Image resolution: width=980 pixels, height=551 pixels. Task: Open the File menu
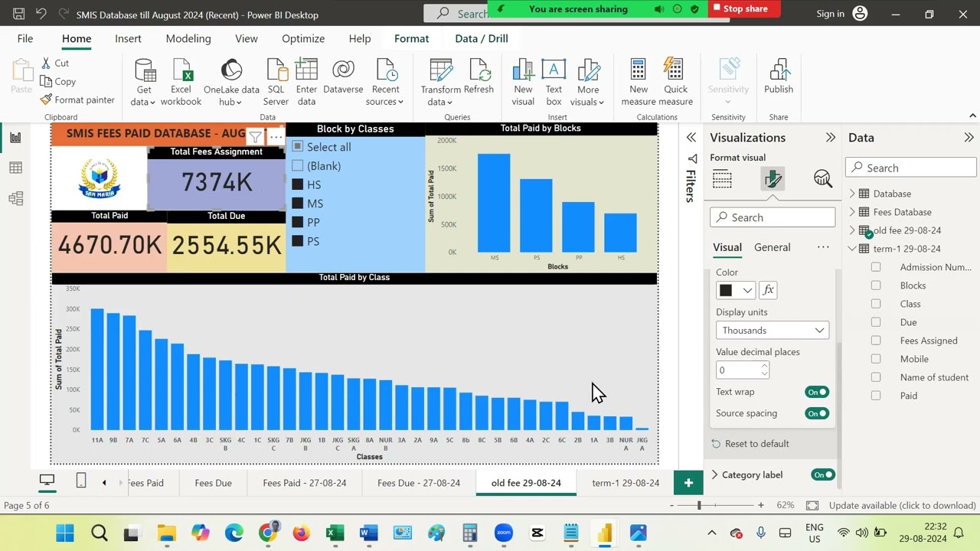(x=25, y=38)
